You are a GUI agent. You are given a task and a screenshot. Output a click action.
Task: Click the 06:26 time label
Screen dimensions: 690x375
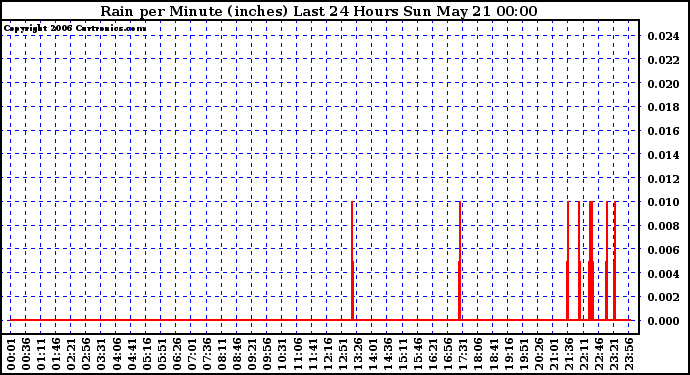176,354
